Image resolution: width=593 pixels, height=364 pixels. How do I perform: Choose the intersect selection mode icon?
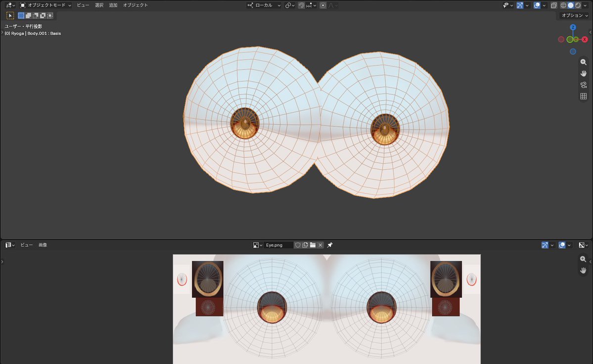50,15
